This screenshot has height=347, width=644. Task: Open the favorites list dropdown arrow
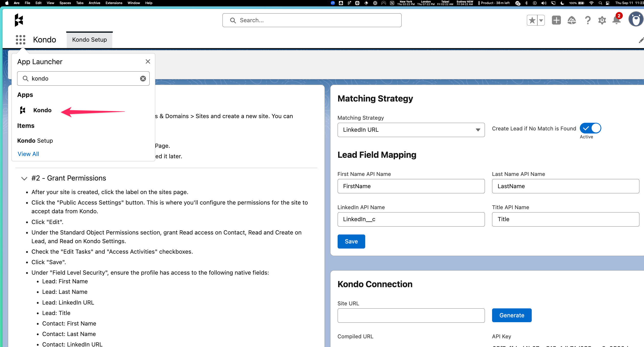tap(541, 20)
